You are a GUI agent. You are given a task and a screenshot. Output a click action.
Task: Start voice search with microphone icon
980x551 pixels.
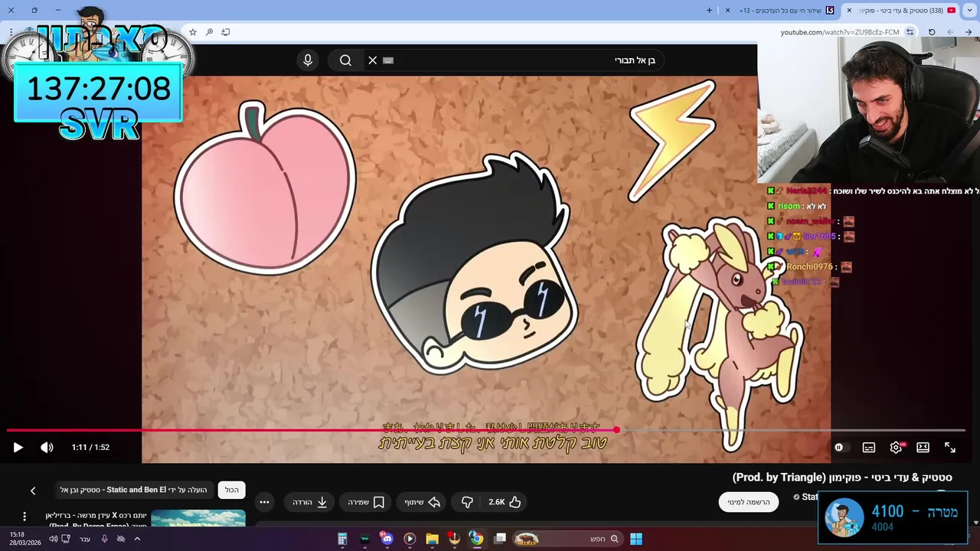[308, 60]
